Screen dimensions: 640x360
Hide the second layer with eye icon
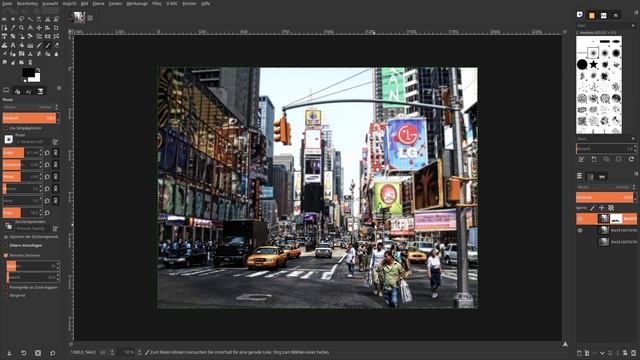click(x=580, y=230)
